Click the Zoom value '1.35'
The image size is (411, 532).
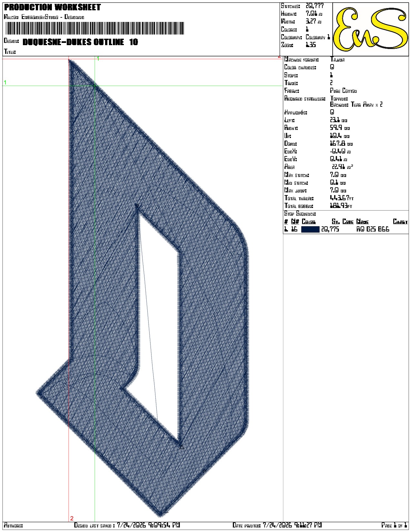311,45
